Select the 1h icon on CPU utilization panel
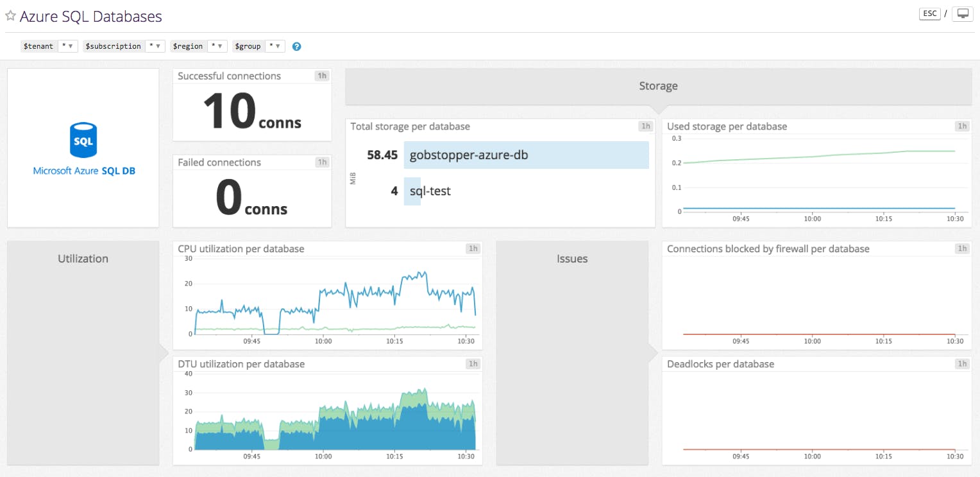980x477 pixels. 473,248
